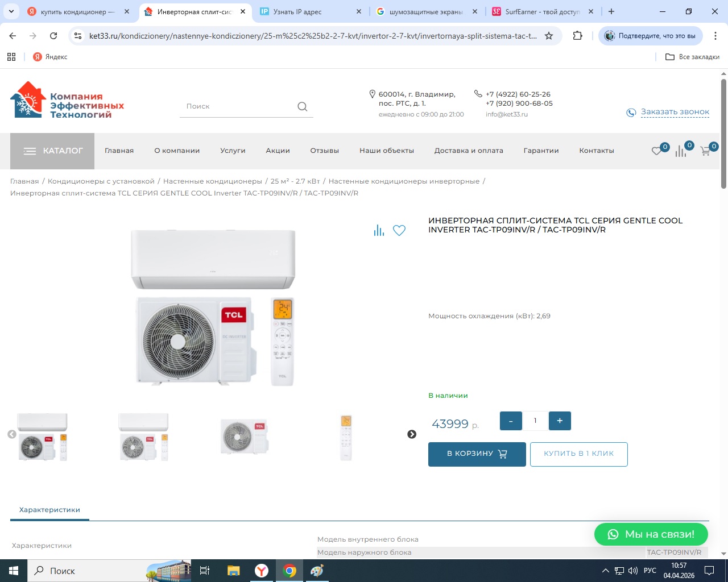
Task: Click the quantity input field
Action: [535, 421]
